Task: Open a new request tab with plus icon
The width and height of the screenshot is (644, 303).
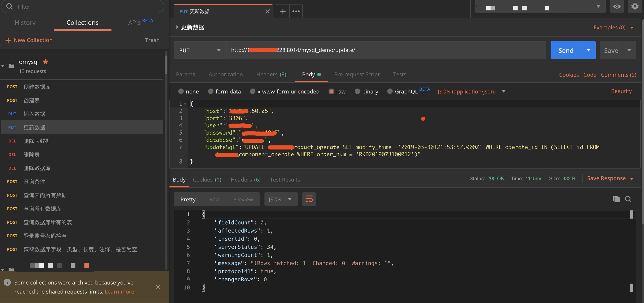Action: 283,11
